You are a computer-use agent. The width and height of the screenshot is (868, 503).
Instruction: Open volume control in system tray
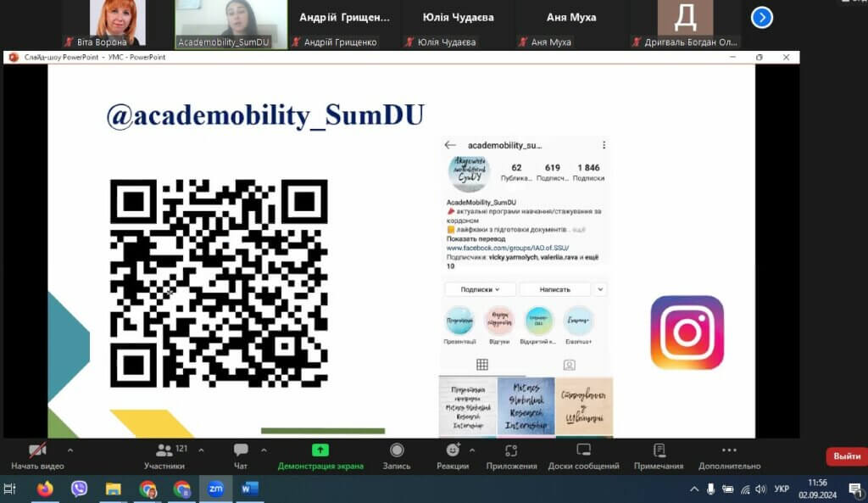click(761, 489)
